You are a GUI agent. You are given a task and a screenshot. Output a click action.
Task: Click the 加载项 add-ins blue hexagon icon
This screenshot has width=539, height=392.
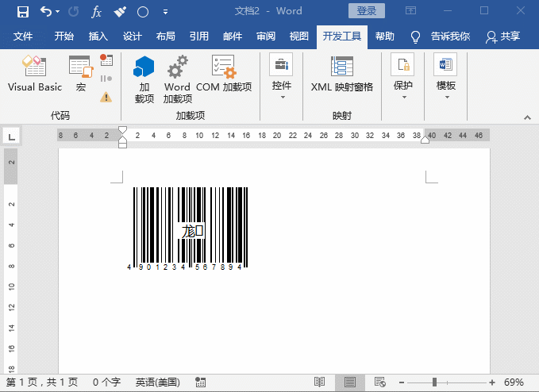(144, 79)
